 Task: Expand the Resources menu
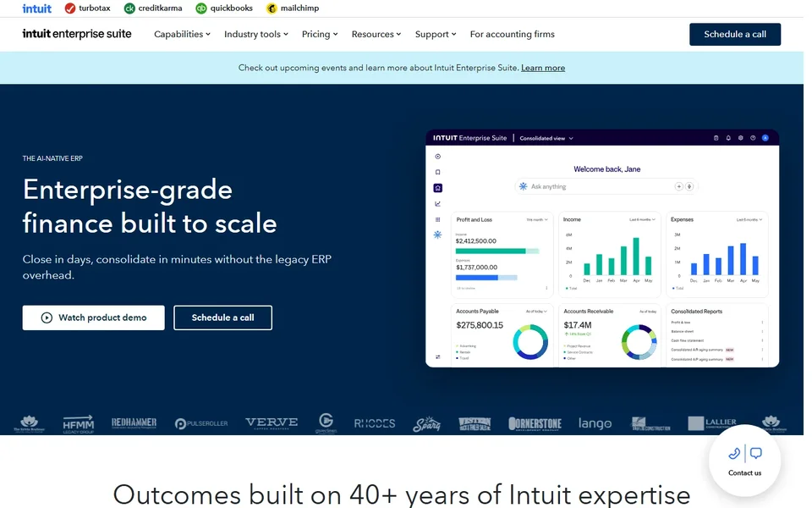(x=376, y=34)
